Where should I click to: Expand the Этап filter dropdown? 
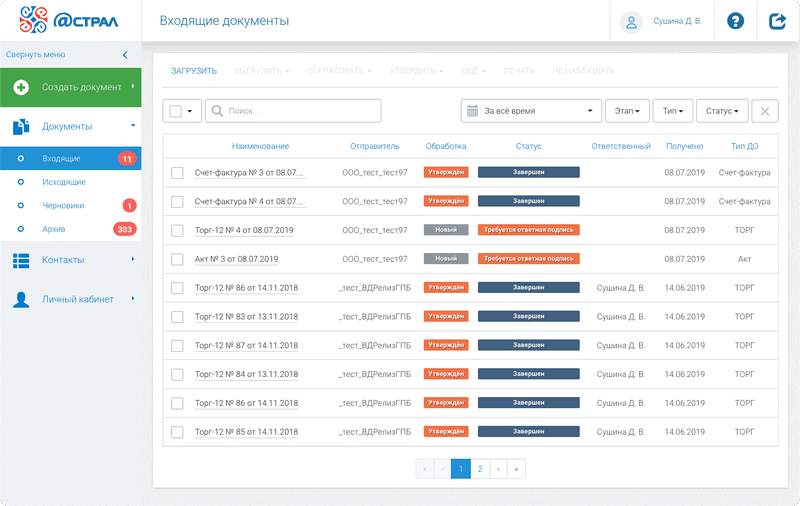(629, 111)
